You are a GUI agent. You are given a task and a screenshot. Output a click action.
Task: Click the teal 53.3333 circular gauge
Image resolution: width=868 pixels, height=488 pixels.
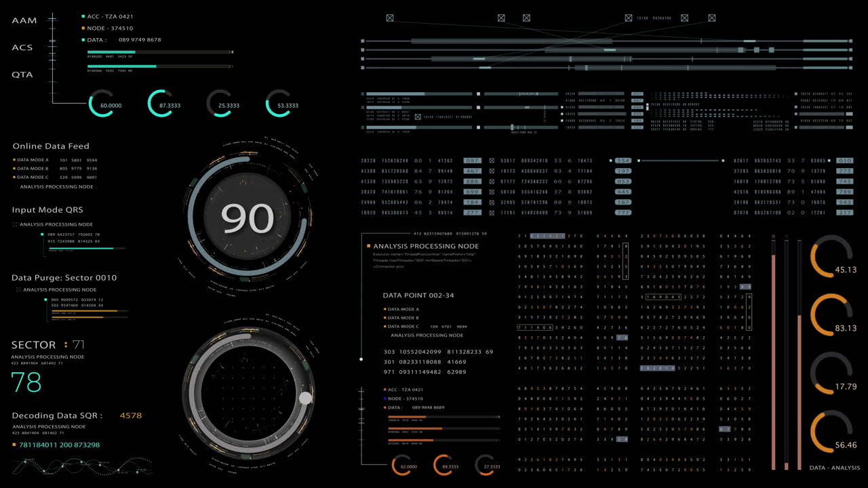pyautogui.click(x=279, y=104)
